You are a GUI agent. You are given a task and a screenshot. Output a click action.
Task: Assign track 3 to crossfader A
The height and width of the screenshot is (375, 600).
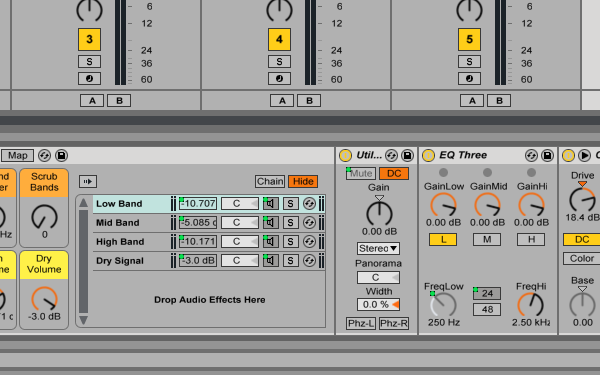pos(92,101)
